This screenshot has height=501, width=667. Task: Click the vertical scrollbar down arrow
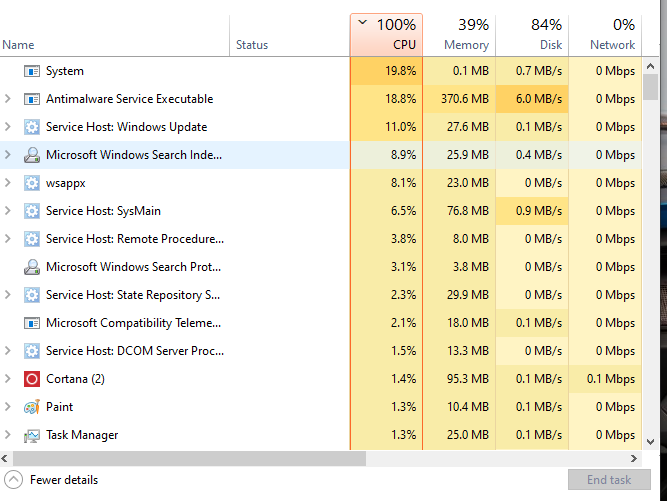650,442
